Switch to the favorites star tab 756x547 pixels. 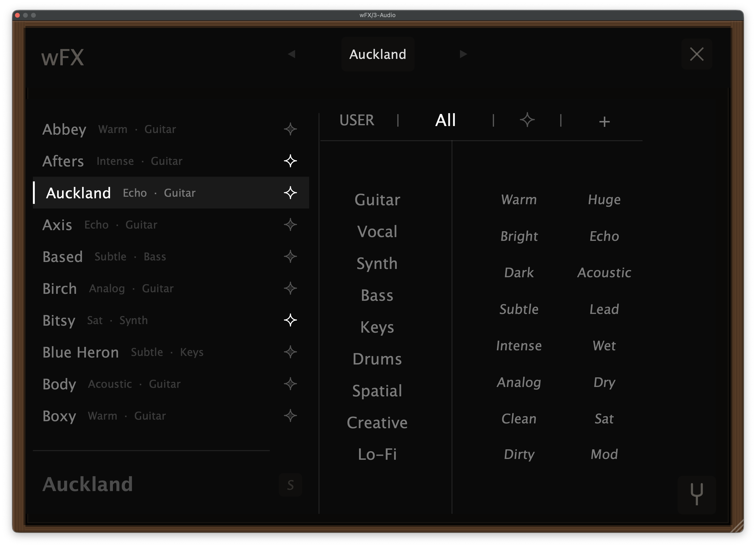[x=527, y=120]
